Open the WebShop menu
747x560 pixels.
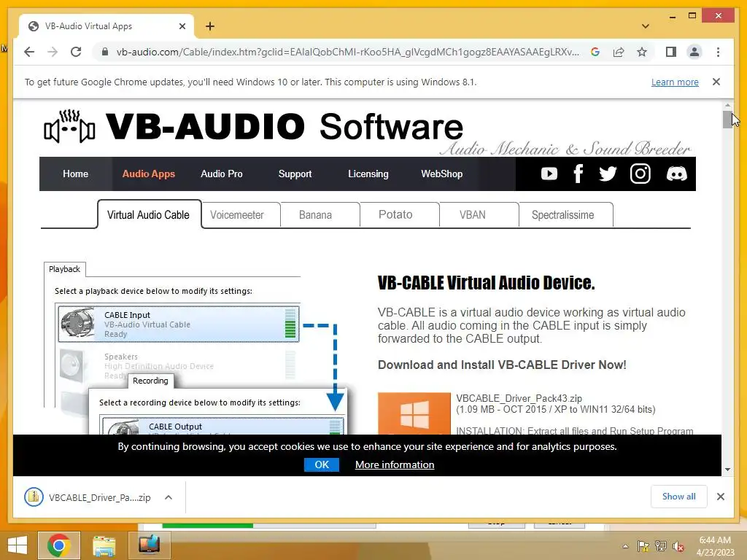(441, 174)
